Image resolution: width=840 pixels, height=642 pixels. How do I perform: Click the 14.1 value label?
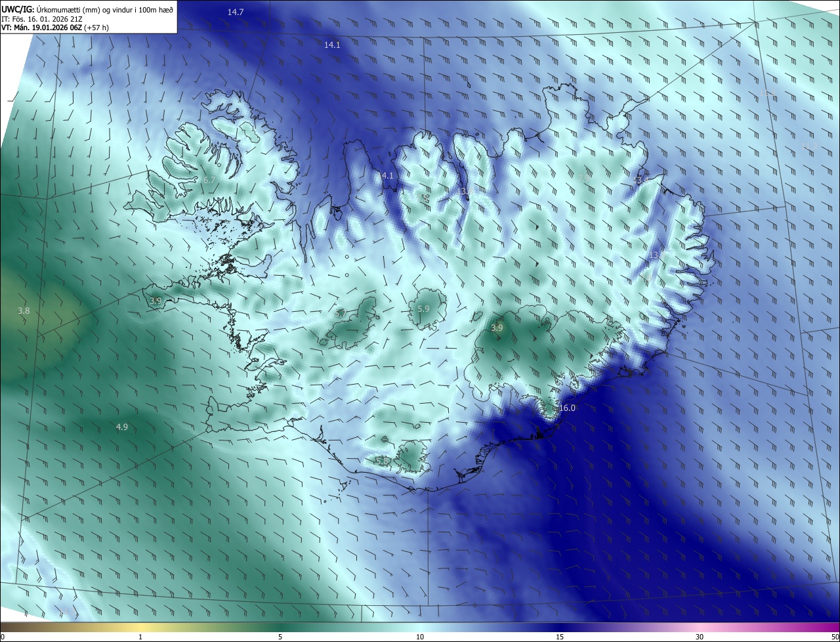[x=332, y=45]
